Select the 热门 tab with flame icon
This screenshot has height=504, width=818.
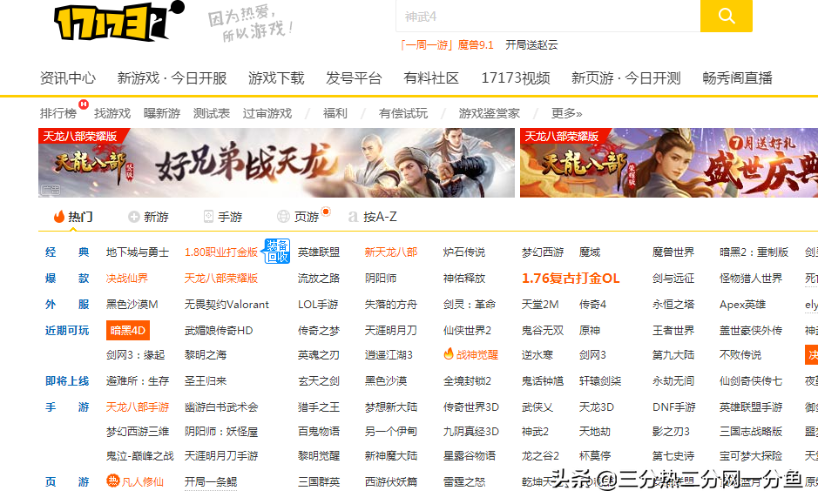point(73,216)
